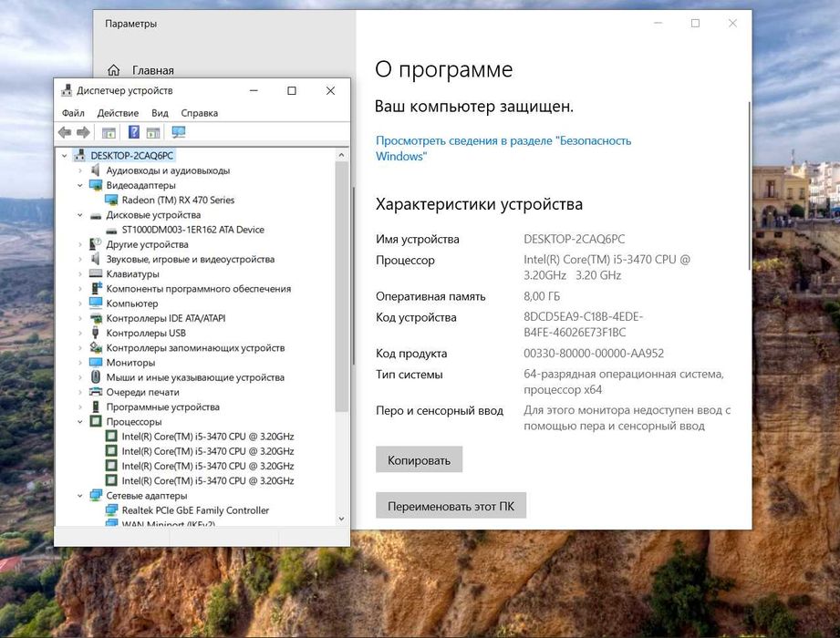Maximize the Диспетчер устройств window
Viewport: 840px width, 638px height.
pos(292,90)
